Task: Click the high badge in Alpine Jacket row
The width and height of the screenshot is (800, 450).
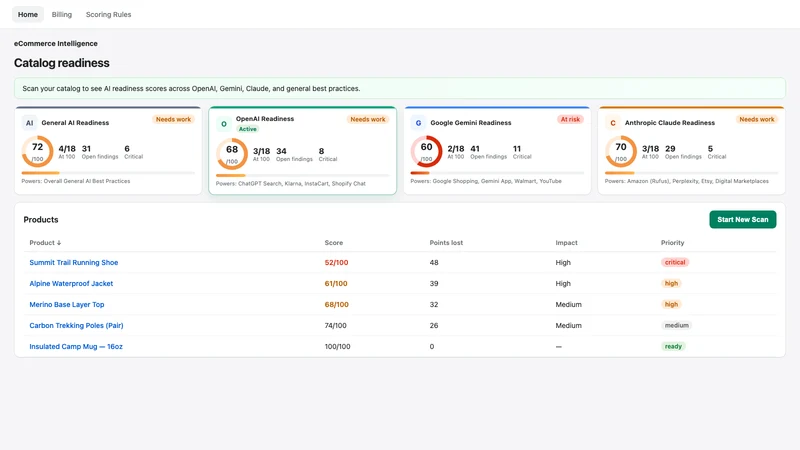Action: click(x=671, y=283)
